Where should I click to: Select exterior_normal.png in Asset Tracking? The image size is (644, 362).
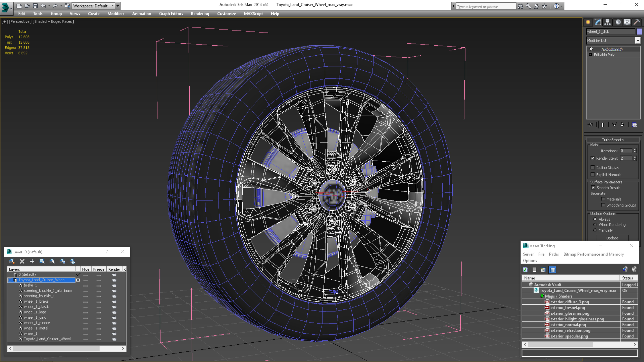(568, 325)
